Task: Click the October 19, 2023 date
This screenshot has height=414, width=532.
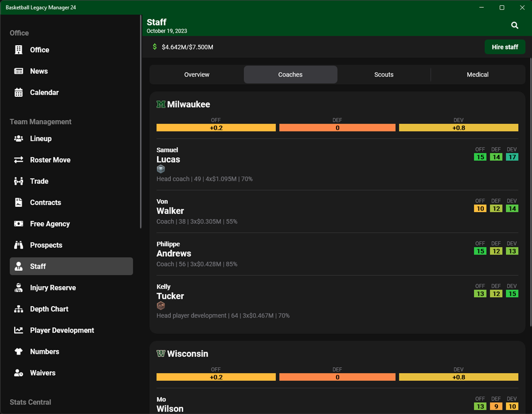Action: (x=167, y=31)
